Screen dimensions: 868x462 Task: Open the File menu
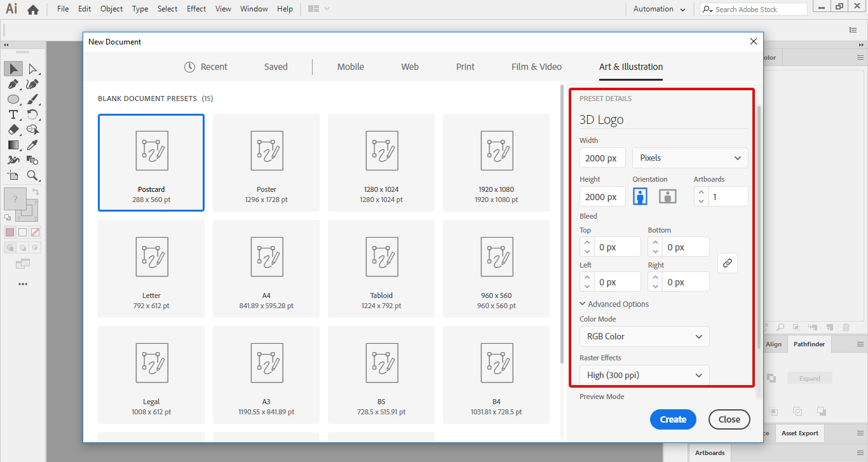coord(63,9)
